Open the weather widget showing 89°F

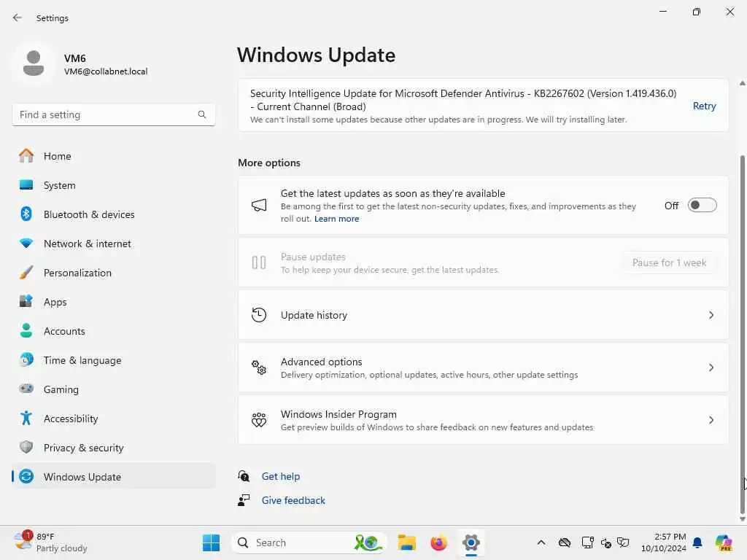pos(50,542)
